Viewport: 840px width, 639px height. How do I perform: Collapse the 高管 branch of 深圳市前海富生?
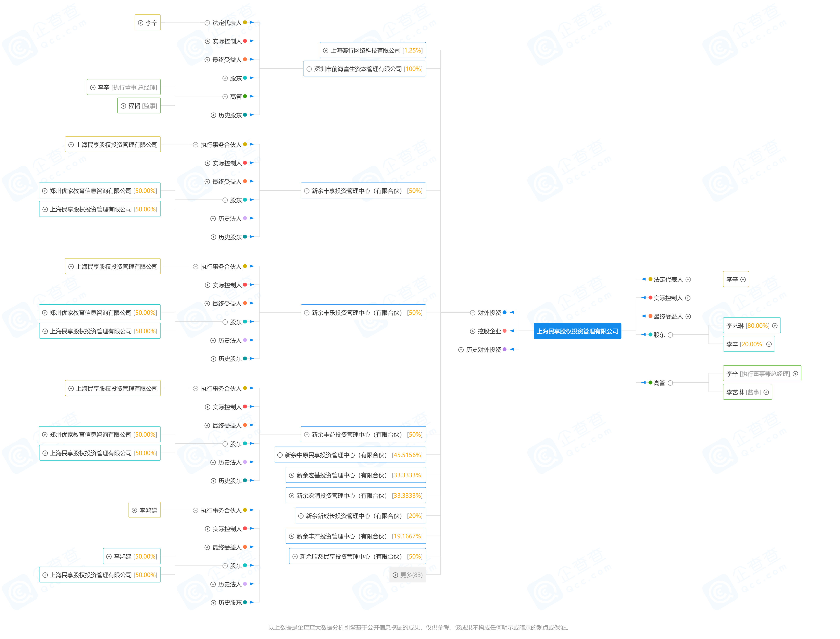[x=225, y=97]
